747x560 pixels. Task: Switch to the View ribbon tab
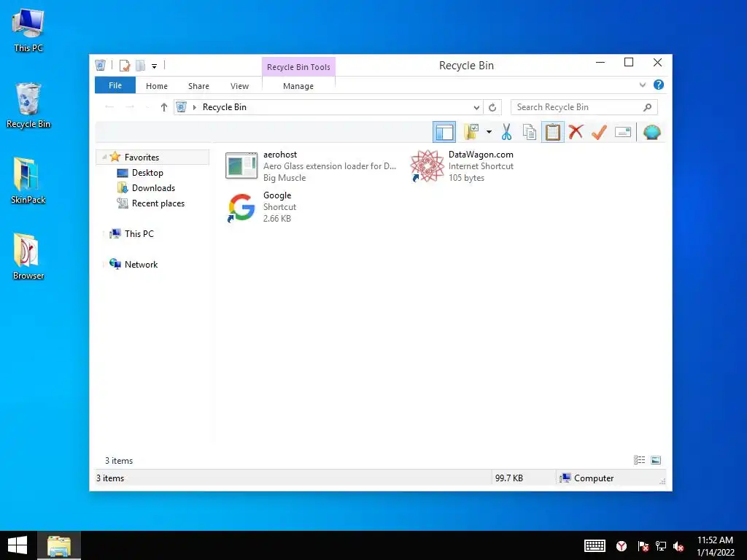(x=239, y=86)
